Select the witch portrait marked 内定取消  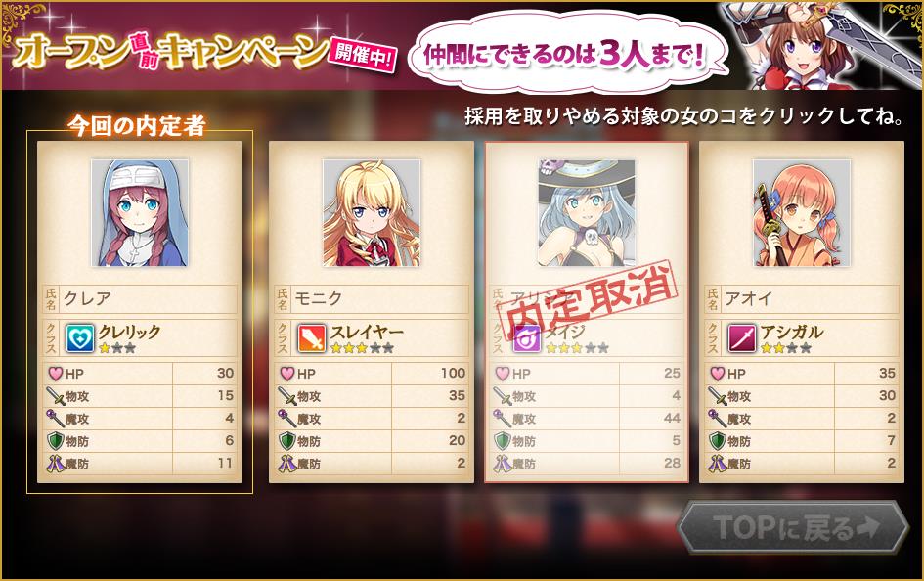click(x=587, y=212)
